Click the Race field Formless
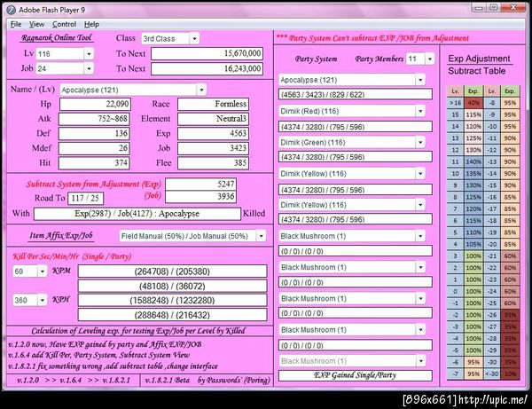The image size is (532, 409). [x=213, y=104]
